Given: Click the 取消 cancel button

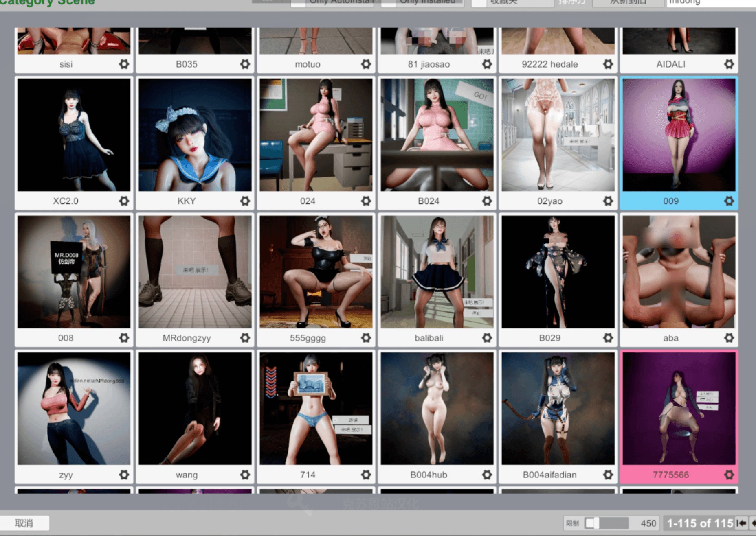Looking at the screenshot, I should coord(24,523).
